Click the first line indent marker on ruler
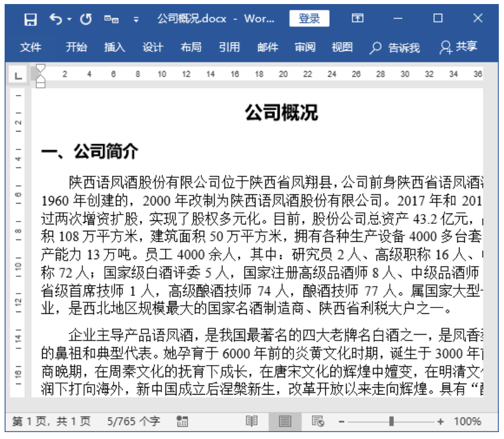Screen dimensions: 504x439 click(x=40, y=69)
